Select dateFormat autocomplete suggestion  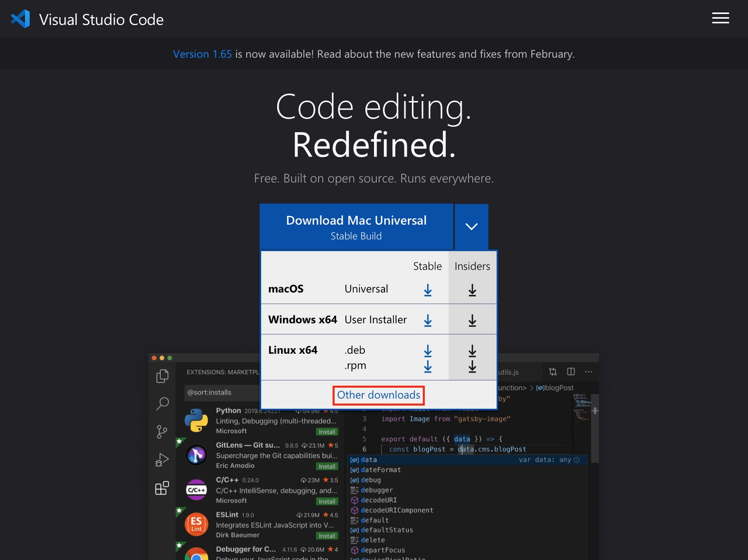pyautogui.click(x=467, y=469)
